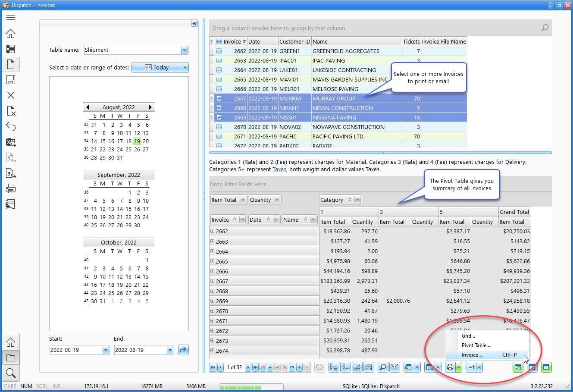Click the Excel export icon
The width and height of the screenshot is (573, 392).
coord(11,142)
